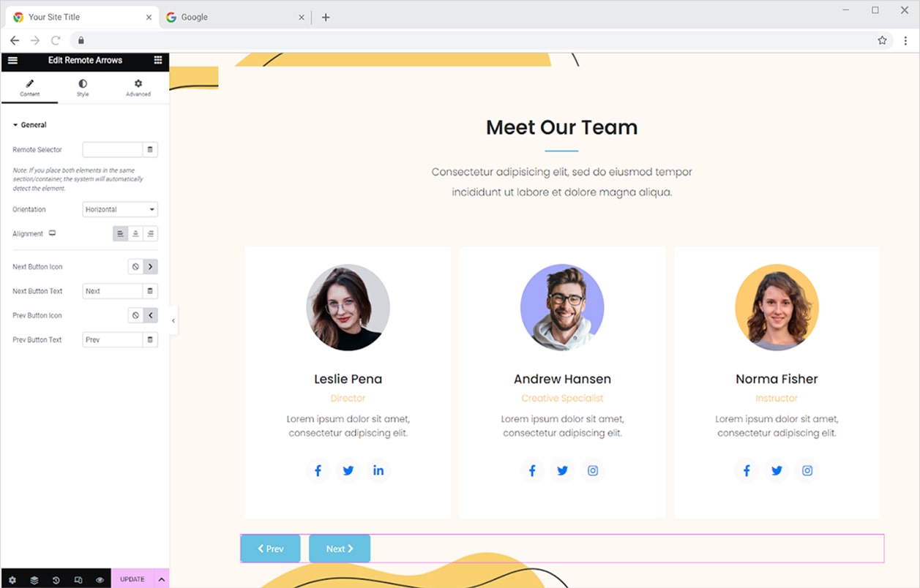Image resolution: width=920 pixels, height=588 pixels.
Task: Open the widgets grid panel icon
Action: (158, 60)
